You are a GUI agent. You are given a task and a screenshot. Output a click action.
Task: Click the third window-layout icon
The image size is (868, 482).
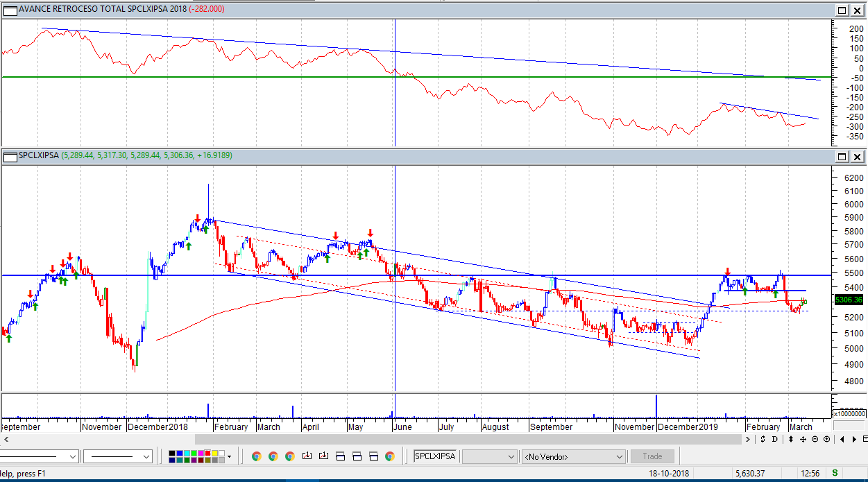click(x=373, y=456)
